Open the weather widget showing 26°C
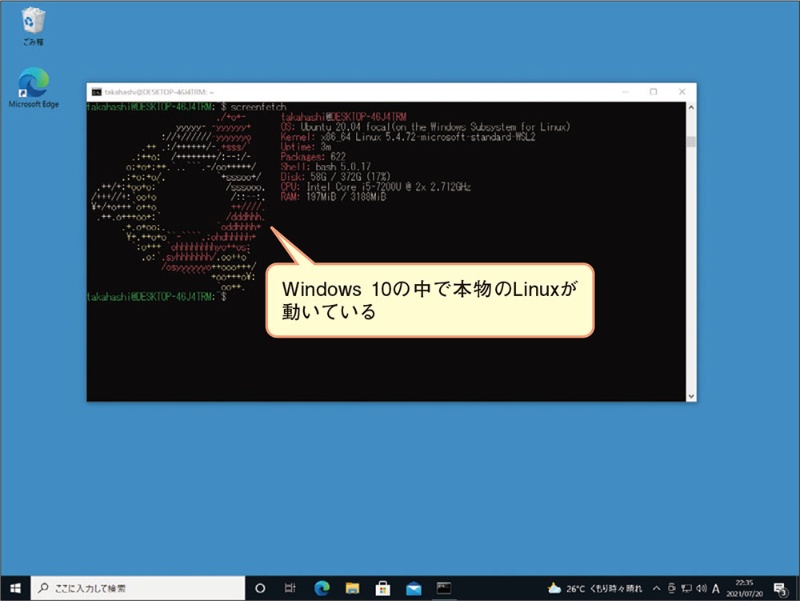Viewport: 800px width, 601px height. point(594,587)
